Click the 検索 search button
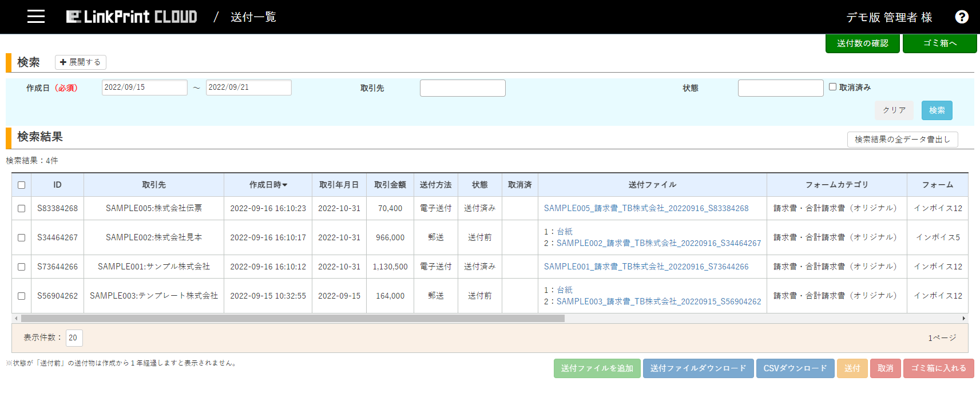Screen dimensions: 980x393 pyautogui.click(x=937, y=110)
